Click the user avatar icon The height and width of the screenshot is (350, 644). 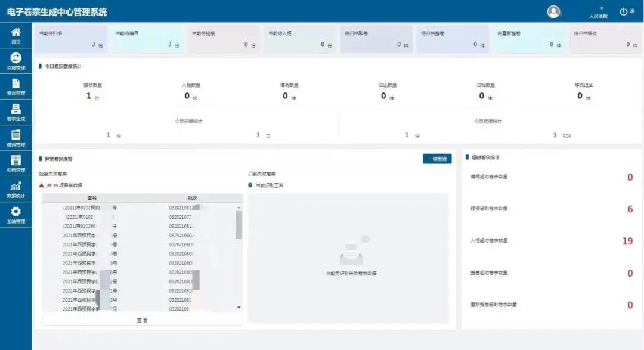553,11
